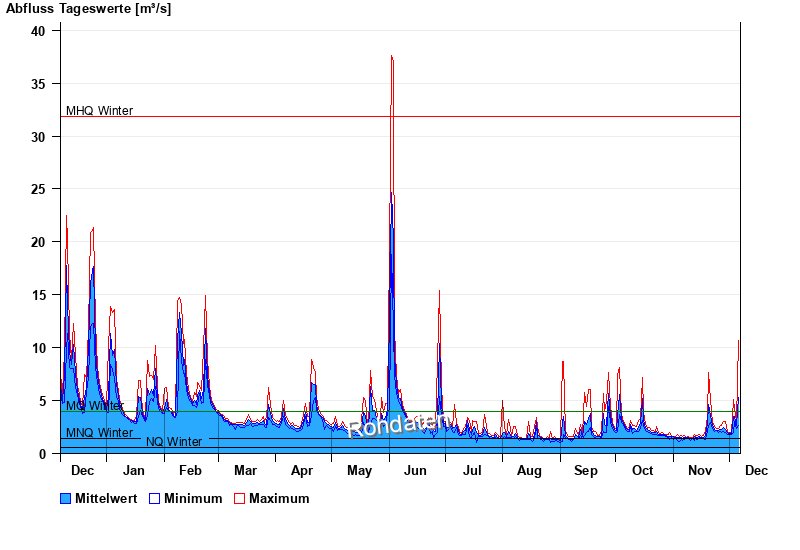Click the Minimum legend swatch box
Screen dimensions: 800x550
click(x=155, y=498)
